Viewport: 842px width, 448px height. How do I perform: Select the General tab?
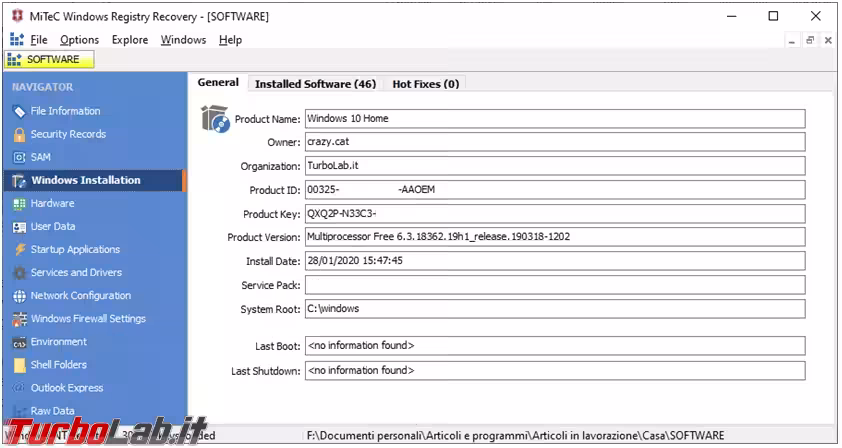(218, 83)
